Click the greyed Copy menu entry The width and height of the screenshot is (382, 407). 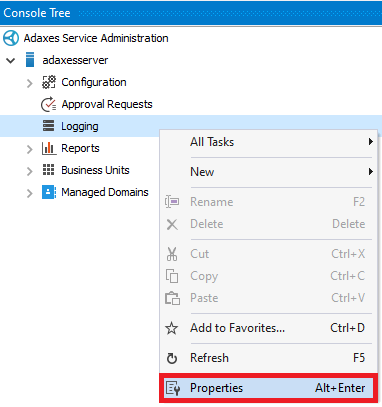(x=269, y=276)
